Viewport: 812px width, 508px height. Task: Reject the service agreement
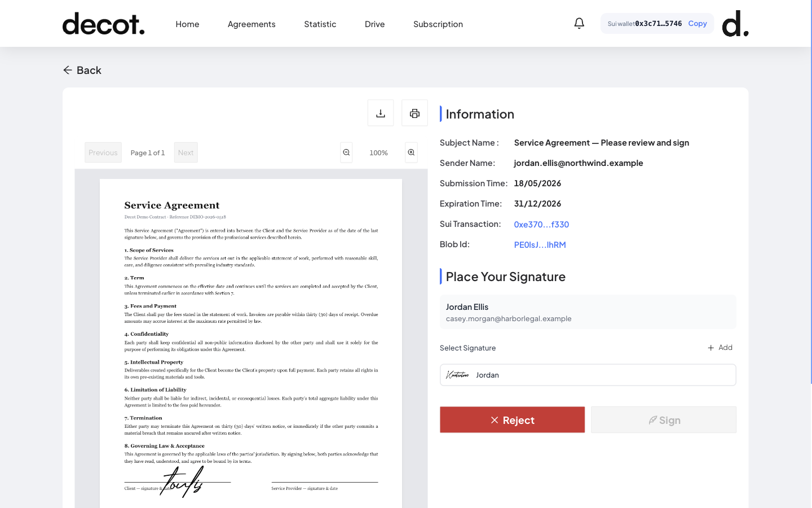coord(512,420)
